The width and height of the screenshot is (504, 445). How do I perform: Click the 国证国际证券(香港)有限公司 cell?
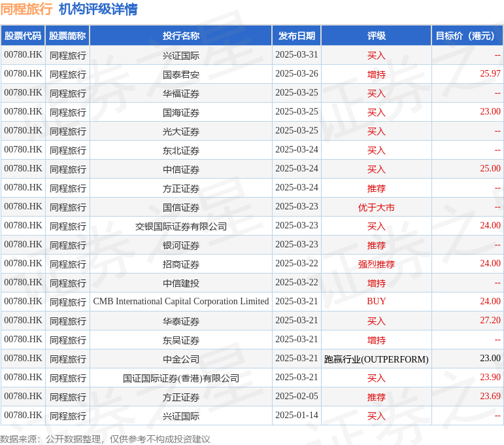coord(181,378)
